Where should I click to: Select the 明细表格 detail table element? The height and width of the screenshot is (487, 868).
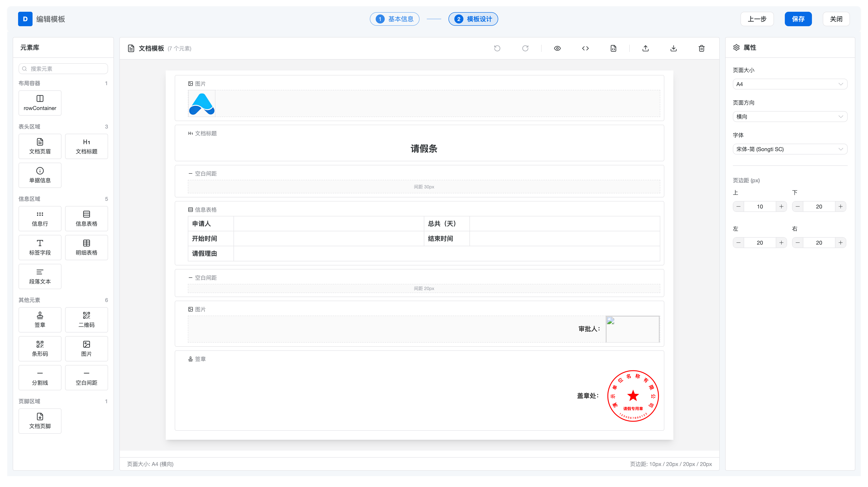[86, 247]
